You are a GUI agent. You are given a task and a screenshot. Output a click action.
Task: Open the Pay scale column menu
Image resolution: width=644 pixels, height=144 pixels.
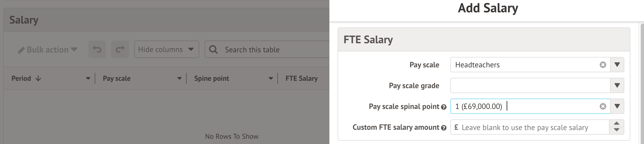tap(179, 79)
